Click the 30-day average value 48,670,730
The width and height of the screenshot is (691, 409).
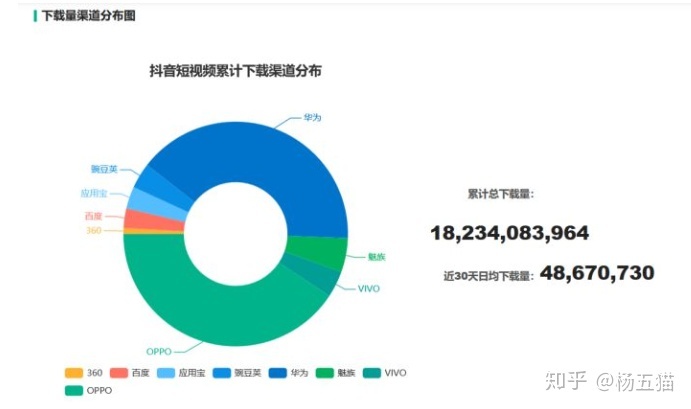(597, 273)
